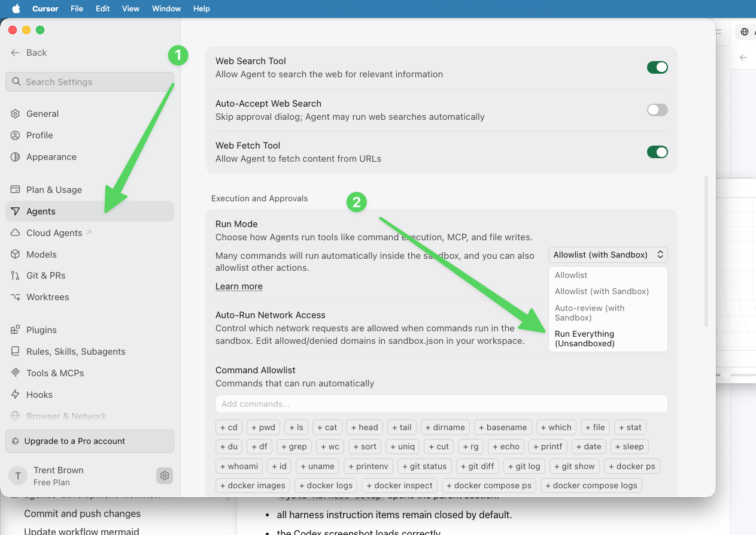Image resolution: width=756 pixels, height=535 pixels.
Task: Choose Allowlist option in the dropdown
Action: coord(571,275)
